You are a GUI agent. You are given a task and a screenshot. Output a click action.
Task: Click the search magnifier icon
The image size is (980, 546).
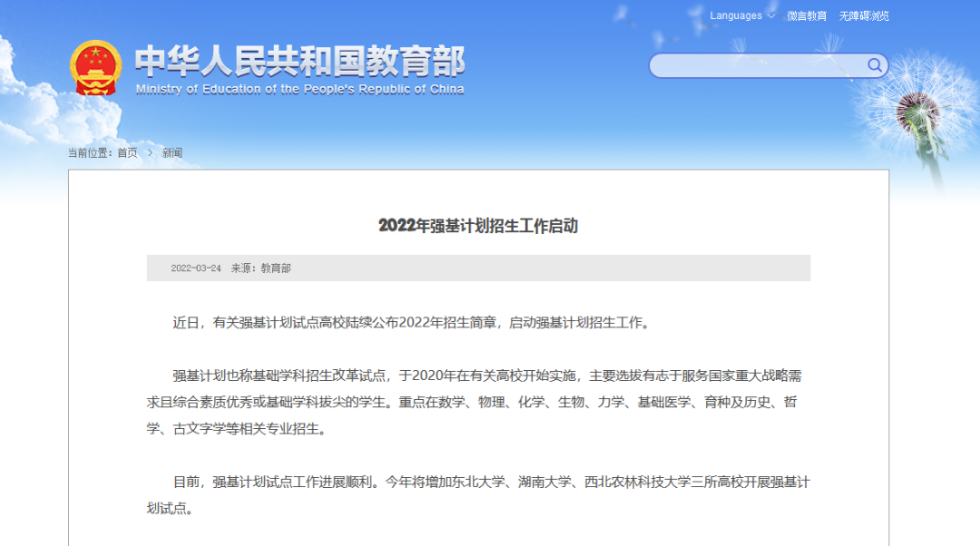[875, 65]
